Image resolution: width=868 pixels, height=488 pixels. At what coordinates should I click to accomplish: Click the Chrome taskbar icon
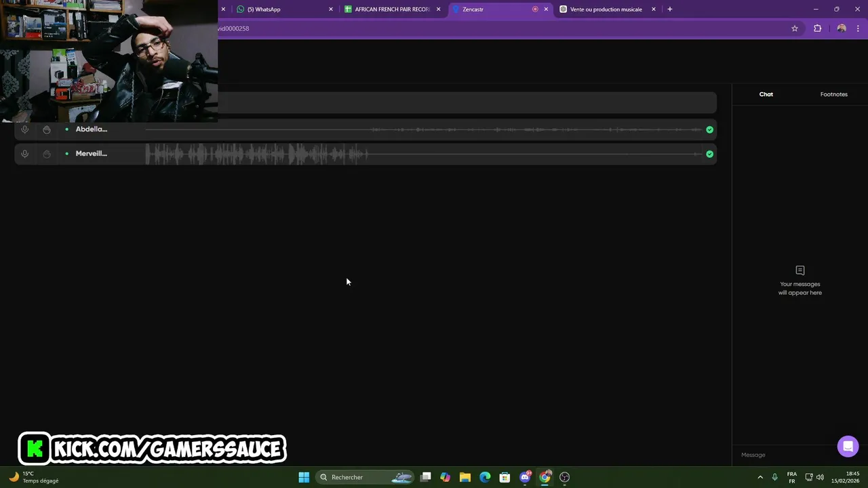[545, 477]
